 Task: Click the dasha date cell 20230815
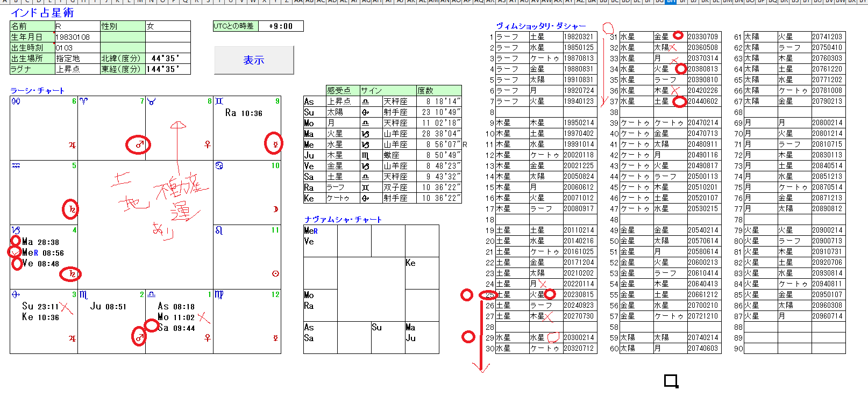579,295
